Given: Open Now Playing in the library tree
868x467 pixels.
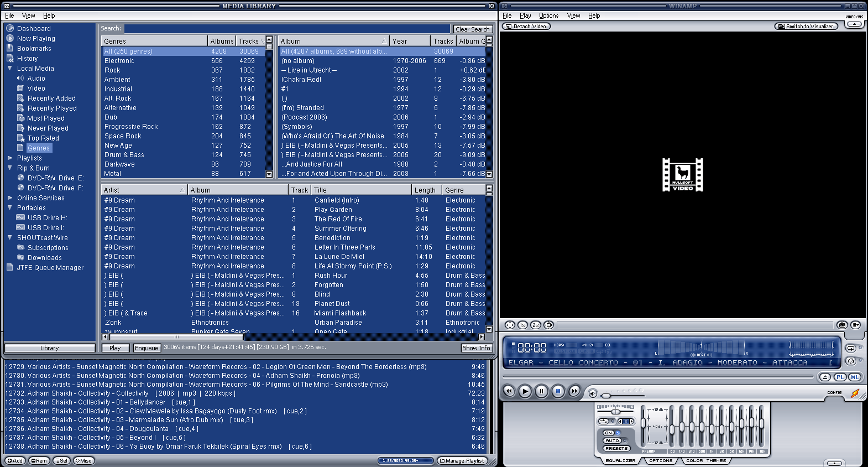Looking at the screenshot, I should pos(36,39).
